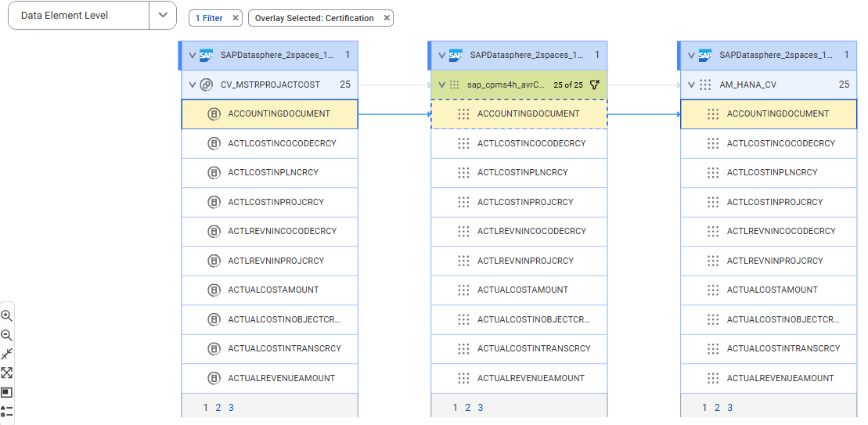Collapse the first SAPDatasphere_2spaces column

[x=192, y=55]
